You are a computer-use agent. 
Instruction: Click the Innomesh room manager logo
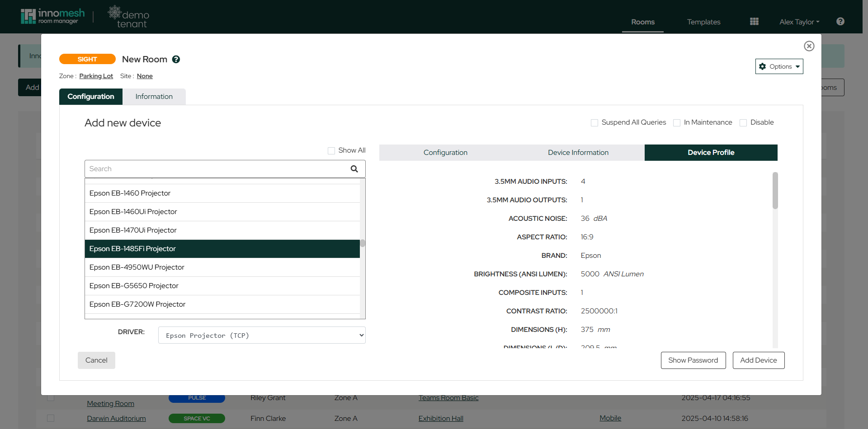click(52, 16)
